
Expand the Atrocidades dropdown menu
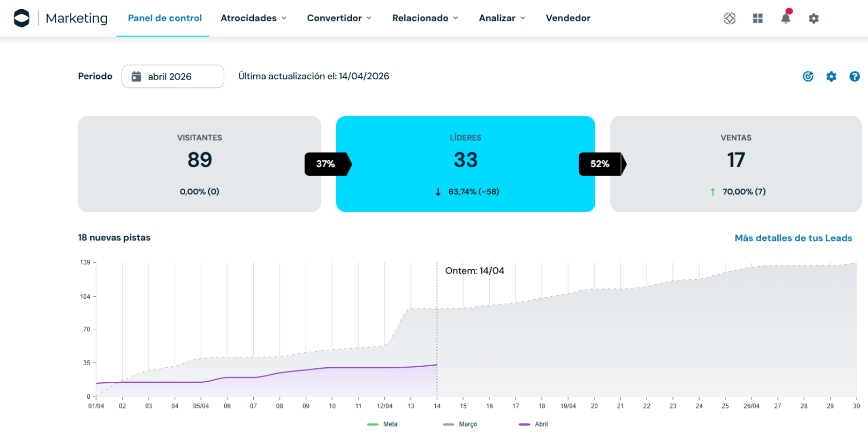[253, 18]
